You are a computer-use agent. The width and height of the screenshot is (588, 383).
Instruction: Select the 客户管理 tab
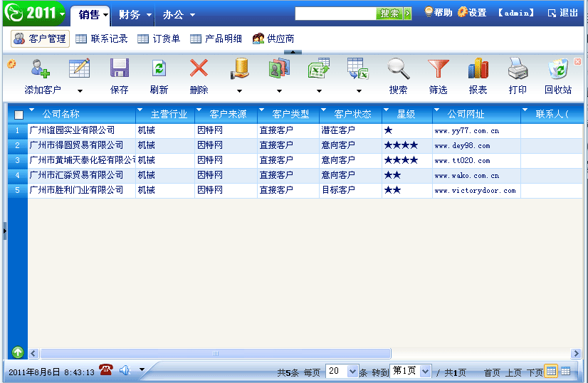[x=40, y=38]
